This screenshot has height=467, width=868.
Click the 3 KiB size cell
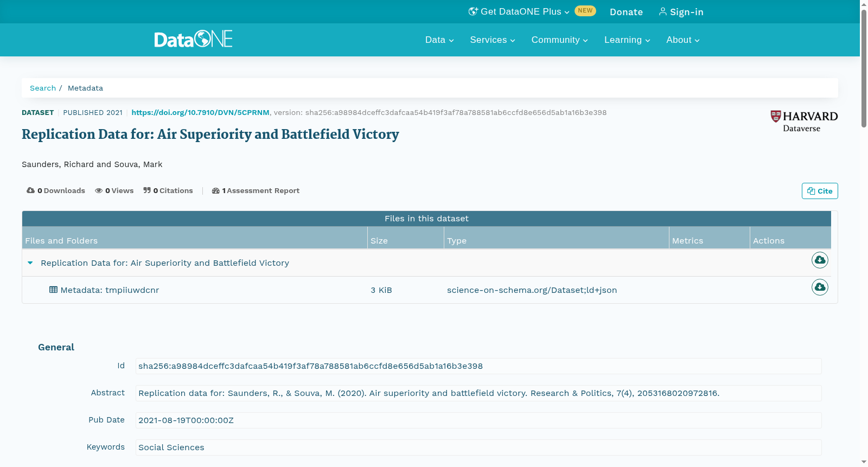[x=381, y=290]
